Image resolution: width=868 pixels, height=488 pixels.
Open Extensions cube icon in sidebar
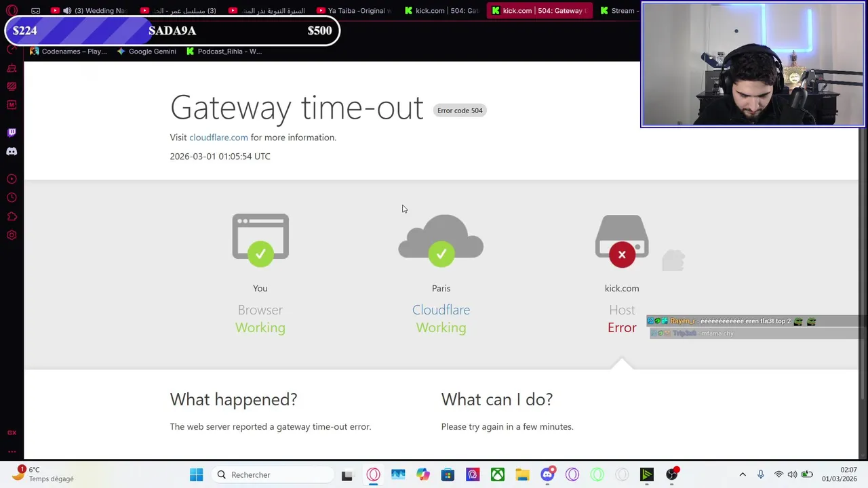click(12, 217)
